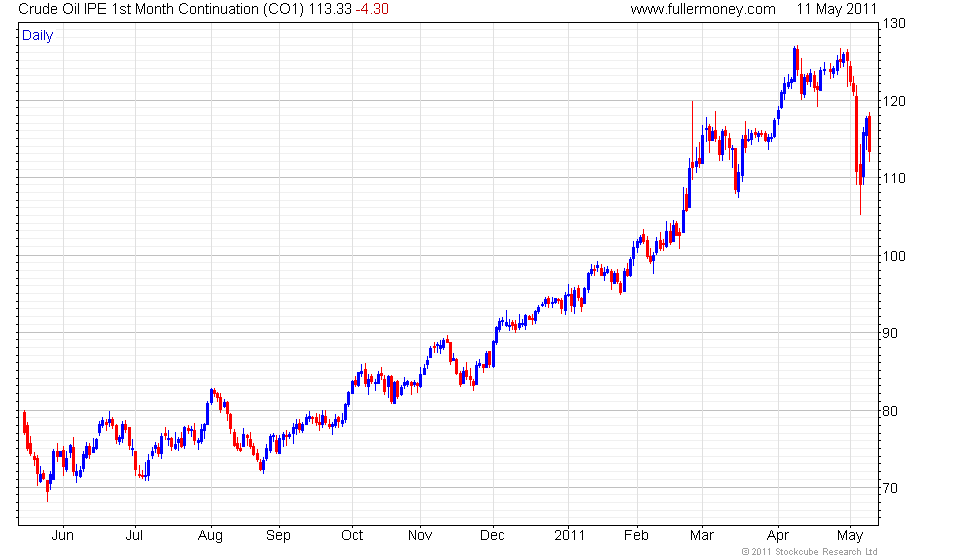
Task: Click the '© 2011 Stockcube Research Ltd' copyright text
Action: click(809, 552)
